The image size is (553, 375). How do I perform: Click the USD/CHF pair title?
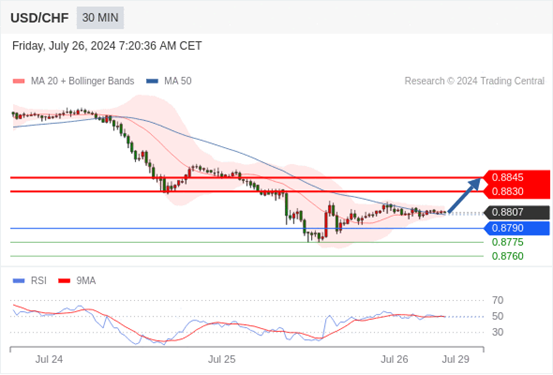40,18
